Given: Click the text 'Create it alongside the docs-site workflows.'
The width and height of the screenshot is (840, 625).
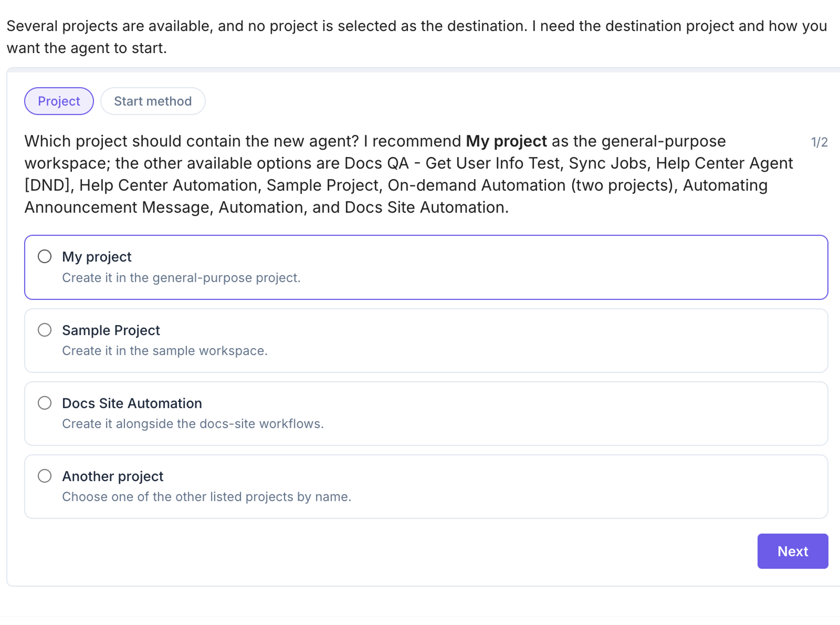Looking at the screenshot, I should (x=193, y=424).
